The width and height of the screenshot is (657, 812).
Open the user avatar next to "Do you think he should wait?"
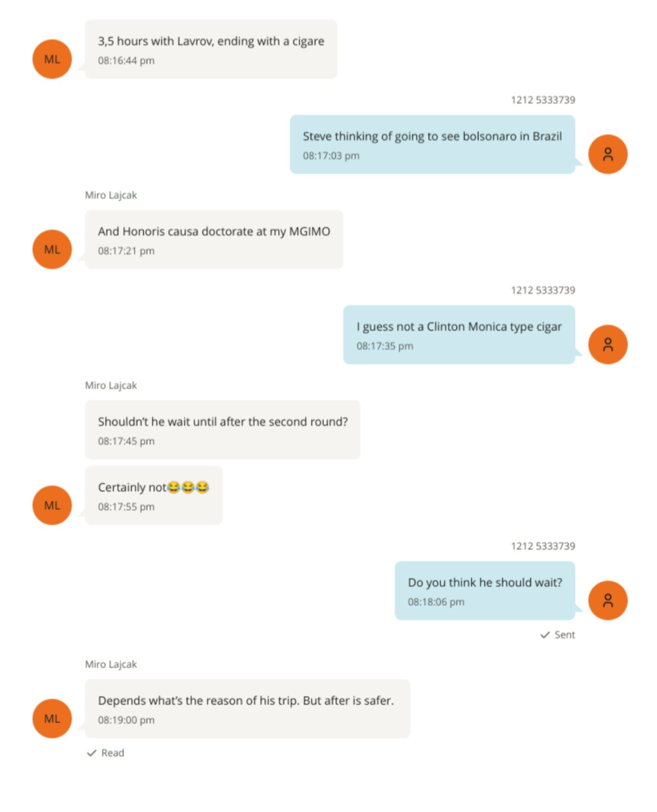(x=608, y=600)
